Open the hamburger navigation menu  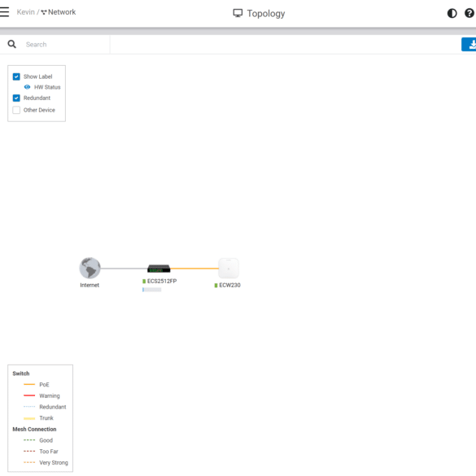(x=4, y=12)
